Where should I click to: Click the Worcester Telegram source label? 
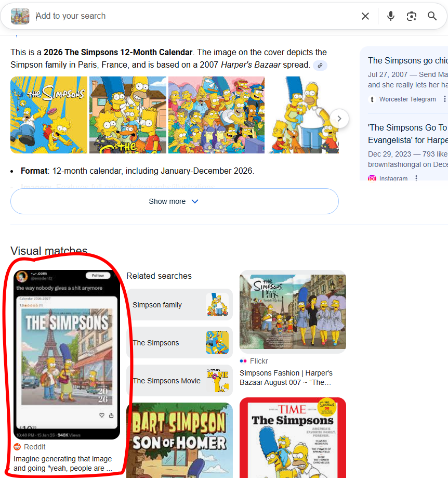point(407,99)
